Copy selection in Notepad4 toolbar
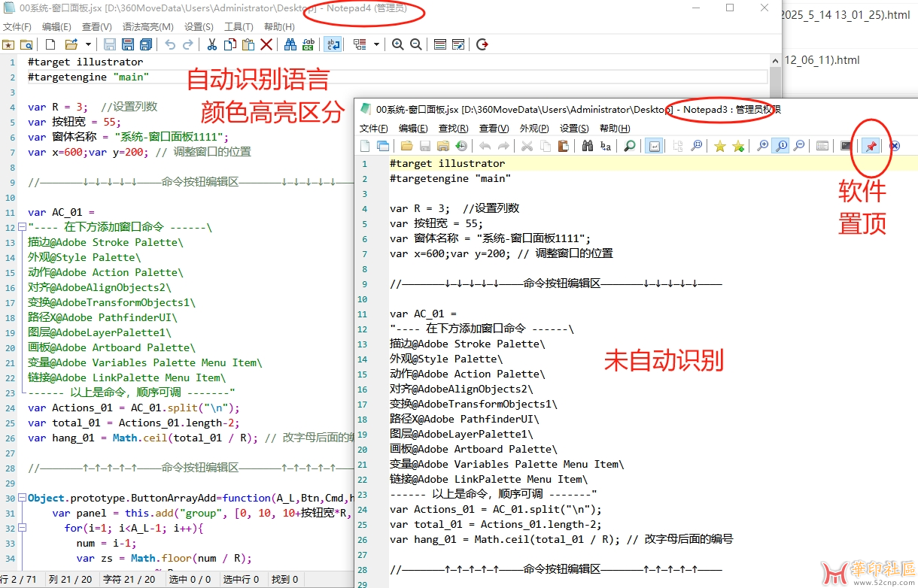 coord(230,44)
